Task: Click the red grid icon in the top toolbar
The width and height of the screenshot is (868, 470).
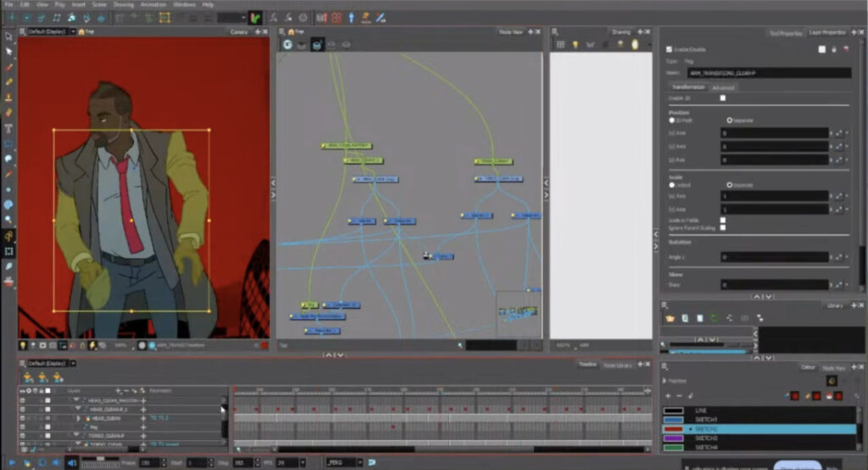Action: (x=336, y=18)
